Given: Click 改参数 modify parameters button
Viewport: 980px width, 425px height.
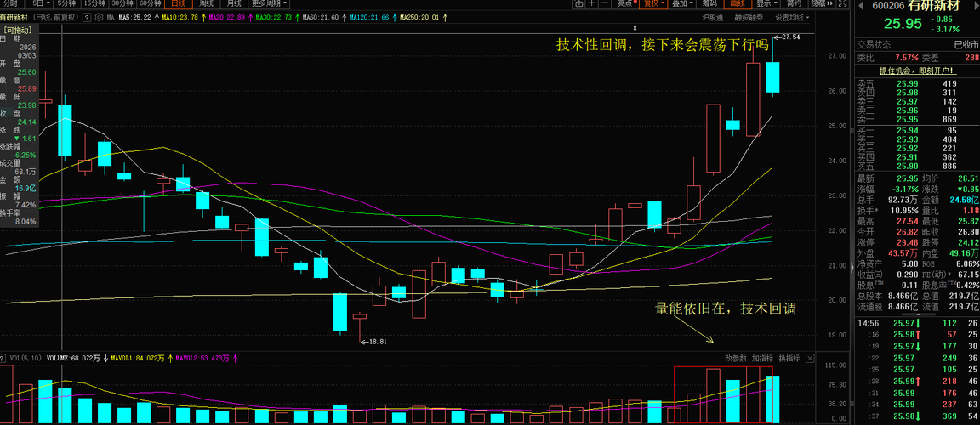Looking at the screenshot, I should click(x=736, y=358).
